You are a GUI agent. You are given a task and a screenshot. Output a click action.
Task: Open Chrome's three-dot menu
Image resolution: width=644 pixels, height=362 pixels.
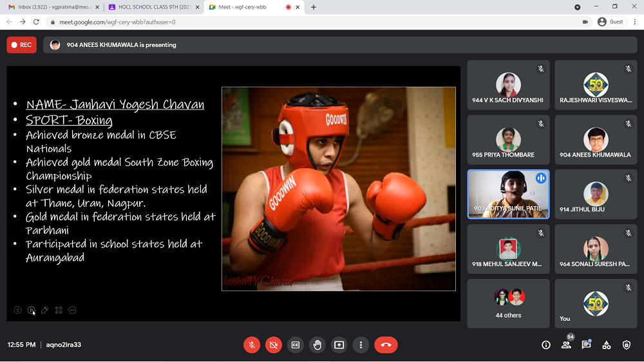coord(634,21)
